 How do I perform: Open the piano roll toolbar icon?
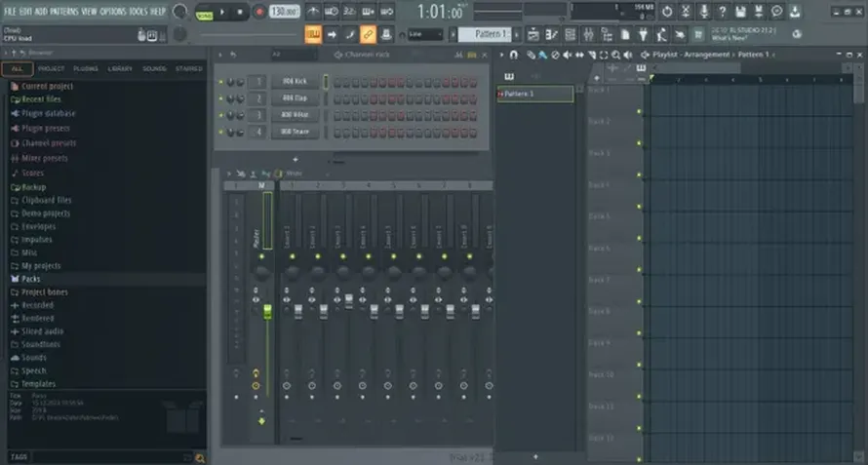click(x=552, y=35)
